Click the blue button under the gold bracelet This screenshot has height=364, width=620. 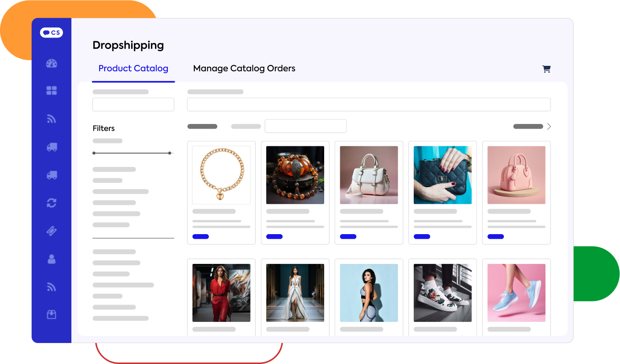coord(201,236)
